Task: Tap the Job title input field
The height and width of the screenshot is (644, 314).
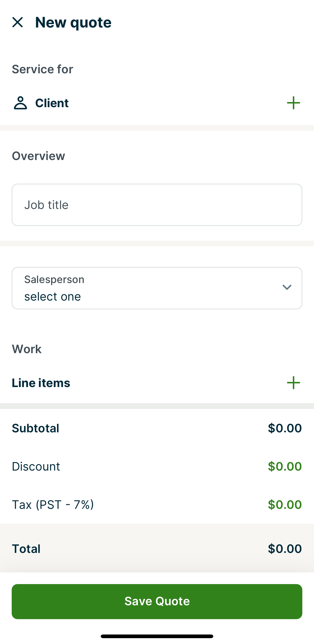Action: [157, 205]
